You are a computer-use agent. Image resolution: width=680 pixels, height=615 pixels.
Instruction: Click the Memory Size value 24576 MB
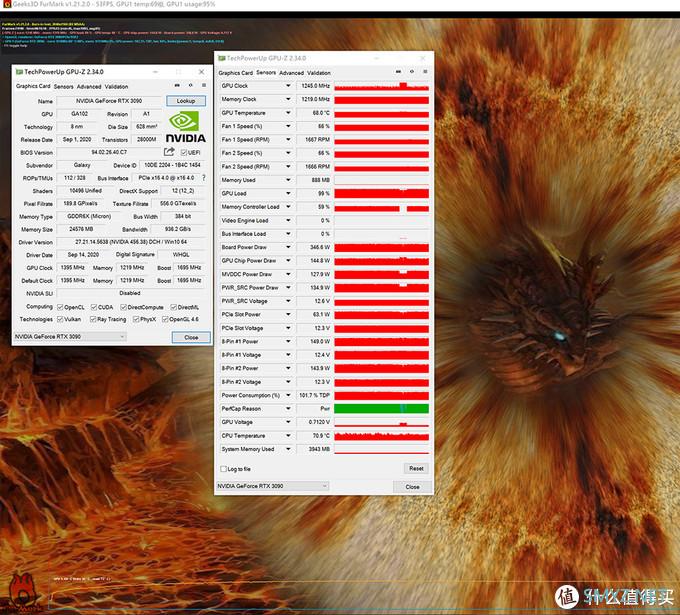[x=81, y=229]
